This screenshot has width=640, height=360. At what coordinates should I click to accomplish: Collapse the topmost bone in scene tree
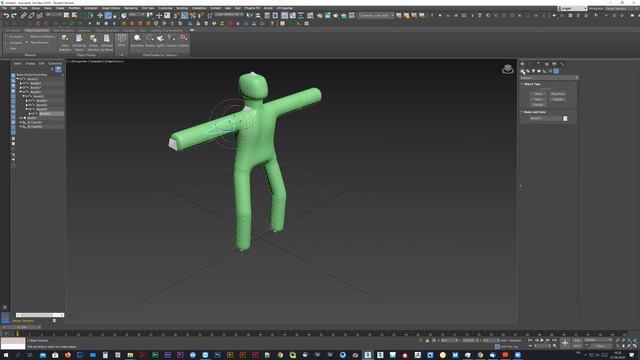[x=18, y=79]
